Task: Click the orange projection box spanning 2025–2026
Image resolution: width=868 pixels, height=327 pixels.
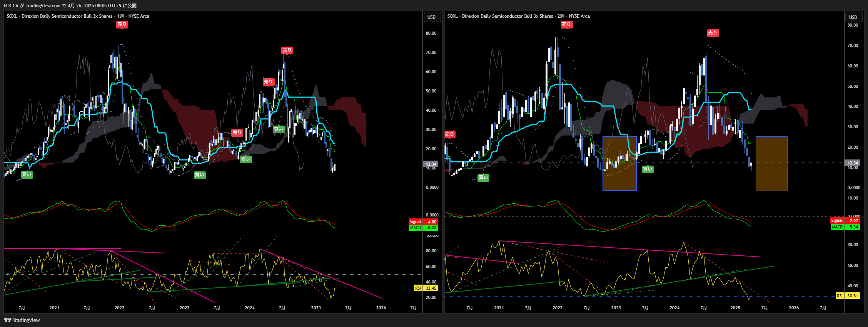Action: tap(771, 163)
